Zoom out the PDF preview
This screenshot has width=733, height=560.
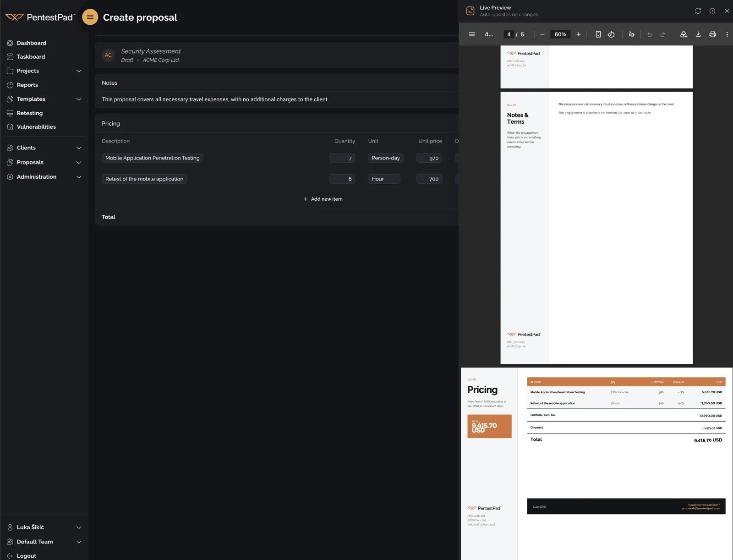(x=542, y=34)
